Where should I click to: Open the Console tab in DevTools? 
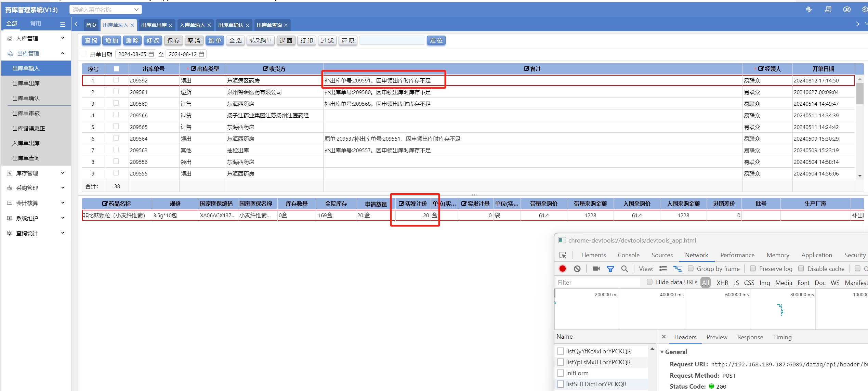(628, 255)
